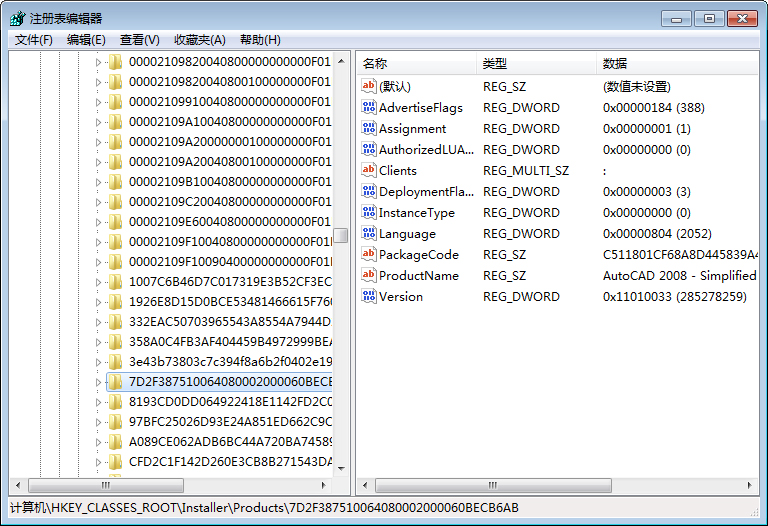The width and height of the screenshot is (768, 526).
Task: Expand key A089CE062ADB6BC44A720BA7458
Action: (x=98, y=442)
